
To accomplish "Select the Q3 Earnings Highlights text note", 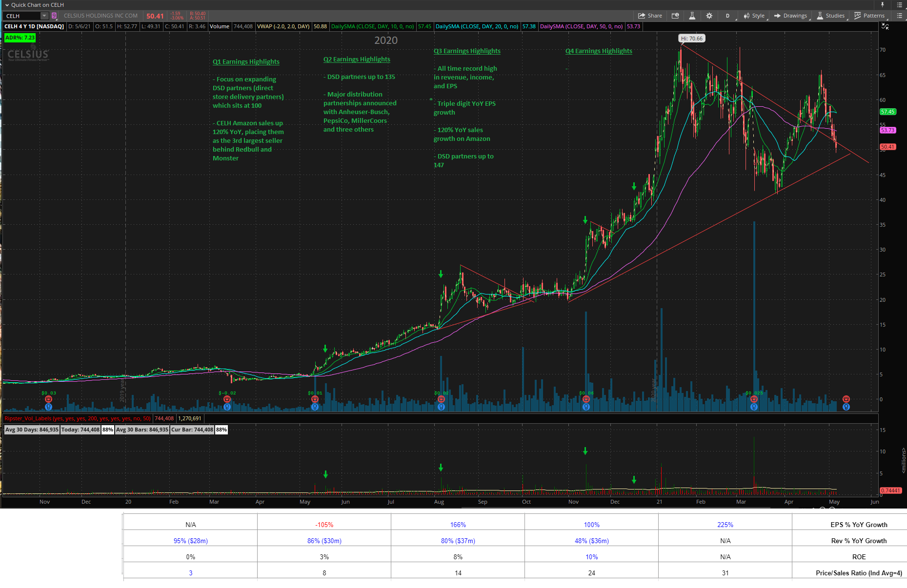I will point(467,51).
